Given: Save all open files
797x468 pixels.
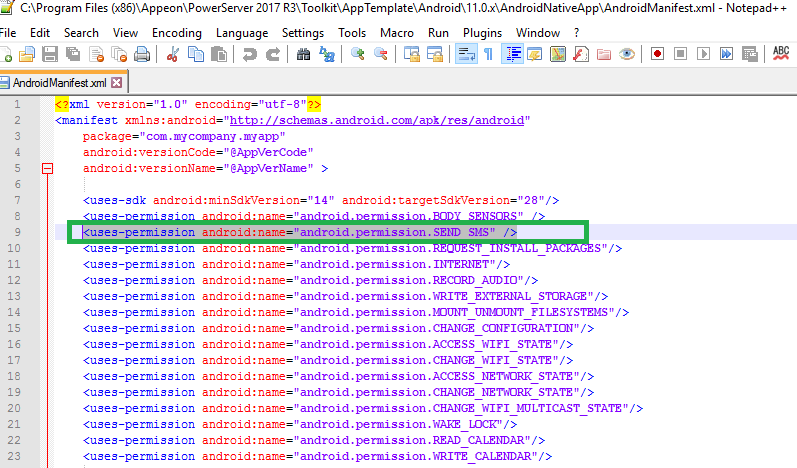Looking at the screenshot, I should click(x=73, y=54).
